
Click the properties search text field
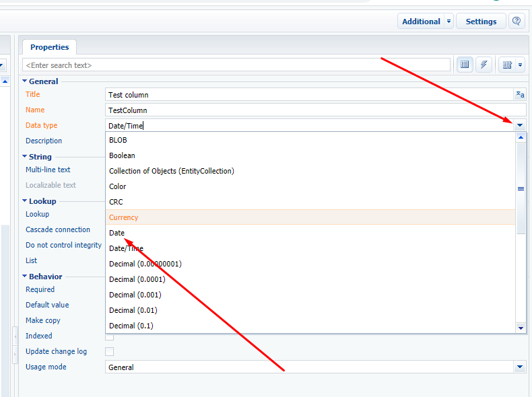click(236, 65)
